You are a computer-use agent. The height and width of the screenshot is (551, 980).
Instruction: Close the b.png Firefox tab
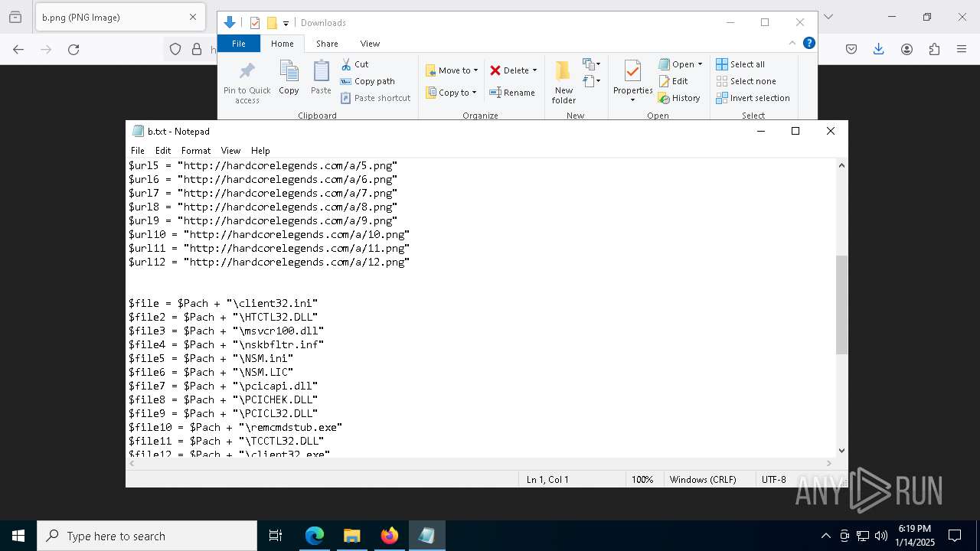click(x=193, y=17)
